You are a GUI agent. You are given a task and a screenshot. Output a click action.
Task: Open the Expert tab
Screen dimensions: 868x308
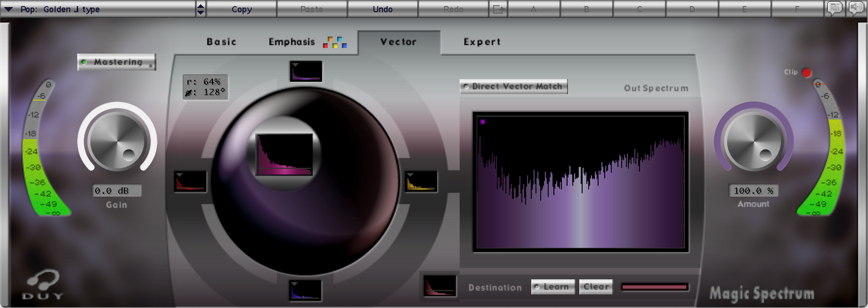[x=482, y=42]
